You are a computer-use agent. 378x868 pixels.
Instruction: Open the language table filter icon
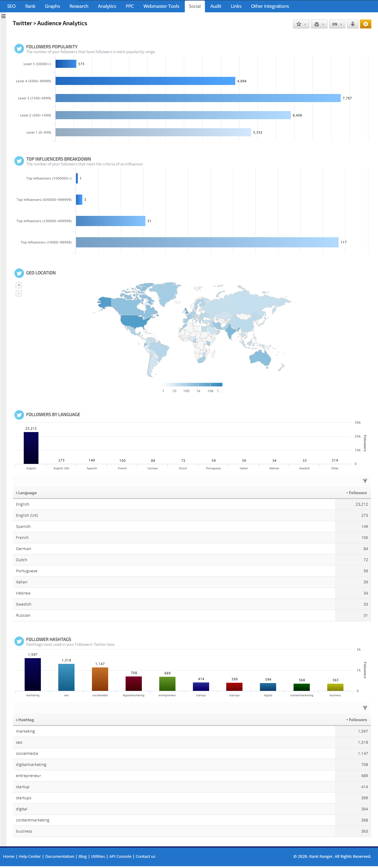[x=365, y=481]
